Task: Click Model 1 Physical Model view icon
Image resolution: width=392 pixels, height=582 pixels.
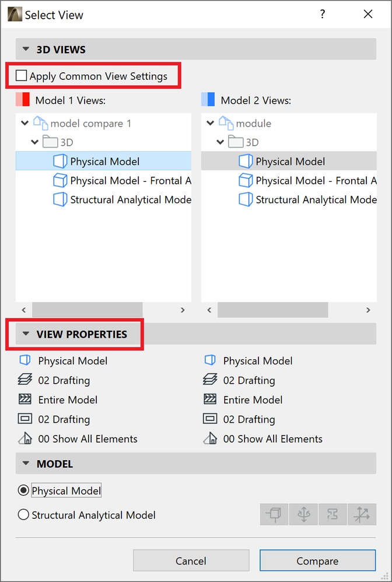Action: 60,162
